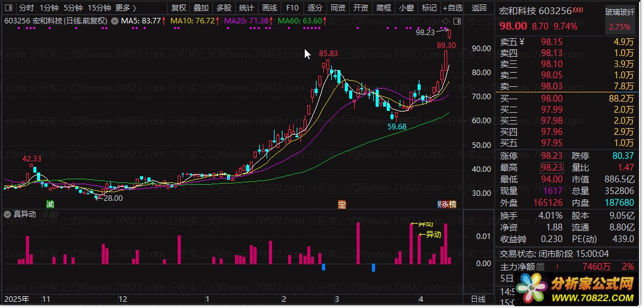Open the 逐分 tick-by-minute view
Screen dimensions: 644x308
315,7
